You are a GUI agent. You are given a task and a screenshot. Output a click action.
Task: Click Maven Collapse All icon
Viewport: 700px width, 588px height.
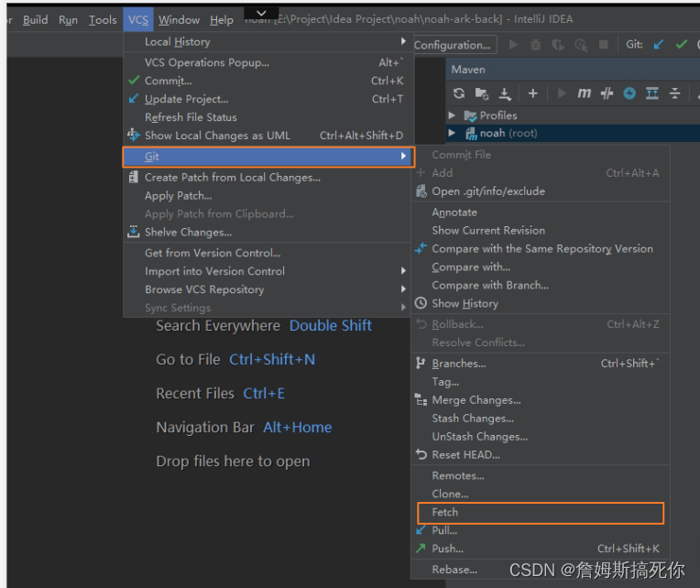pyautogui.click(x=674, y=93)
